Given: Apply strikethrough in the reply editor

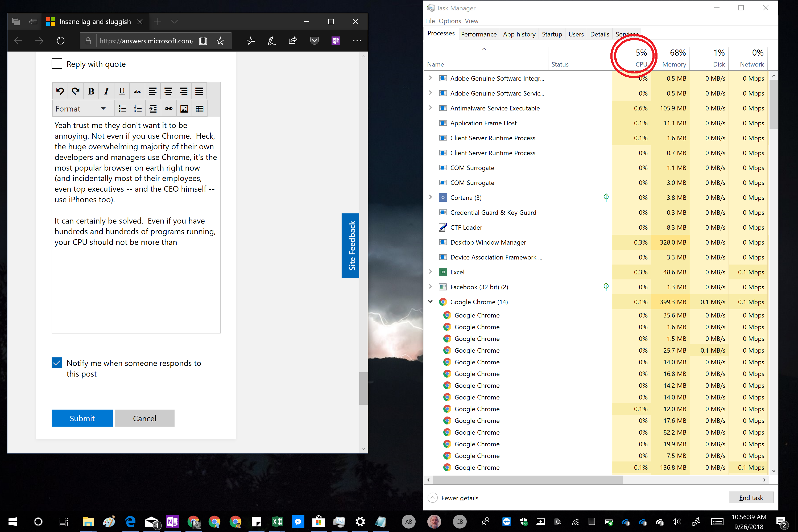Looking at the screenshot, I should 137,91.
